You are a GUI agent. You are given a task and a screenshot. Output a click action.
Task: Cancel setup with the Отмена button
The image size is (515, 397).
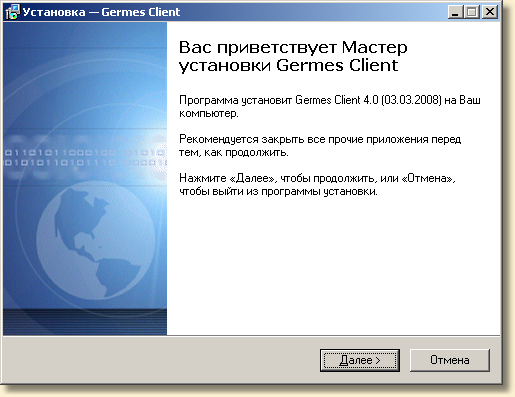click(x=450, y=360)
